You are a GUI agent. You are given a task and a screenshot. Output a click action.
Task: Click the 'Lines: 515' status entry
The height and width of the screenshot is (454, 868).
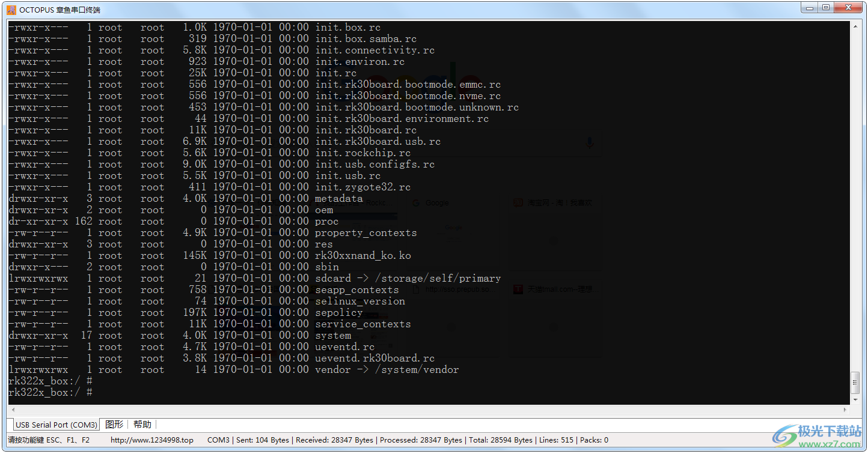(556, 440)
